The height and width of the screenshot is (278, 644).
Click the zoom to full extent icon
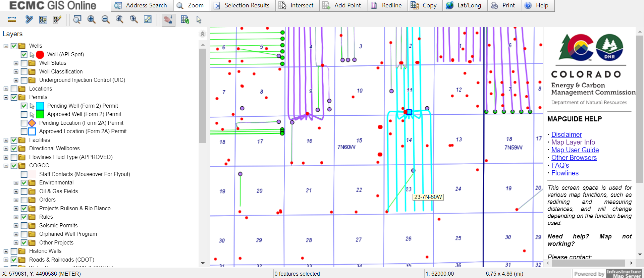(148, 20)
